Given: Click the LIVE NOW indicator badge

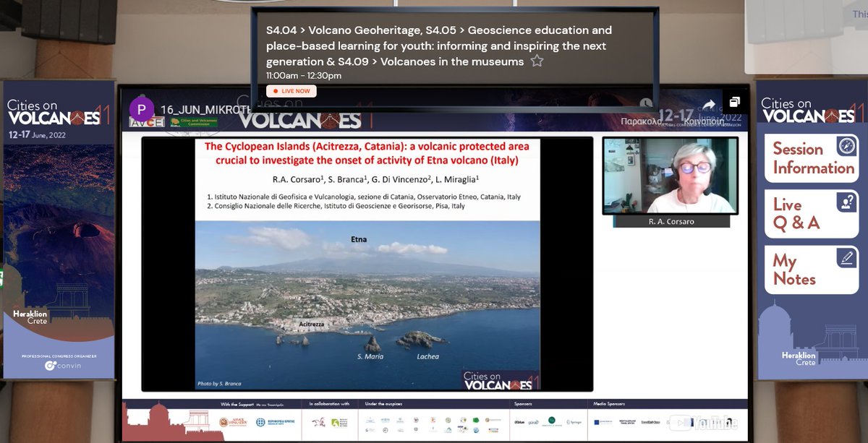Looking at the screenshot, I should click(x=291, y=90).
